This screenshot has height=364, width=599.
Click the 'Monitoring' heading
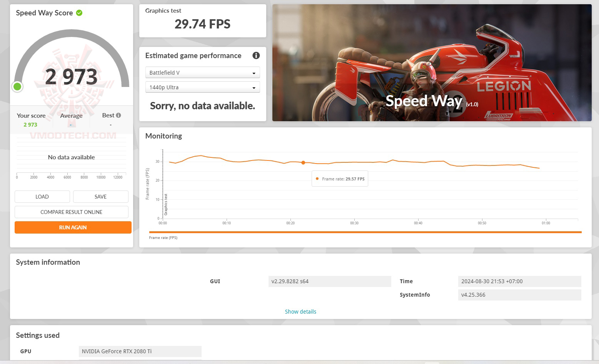click(164, 136)
